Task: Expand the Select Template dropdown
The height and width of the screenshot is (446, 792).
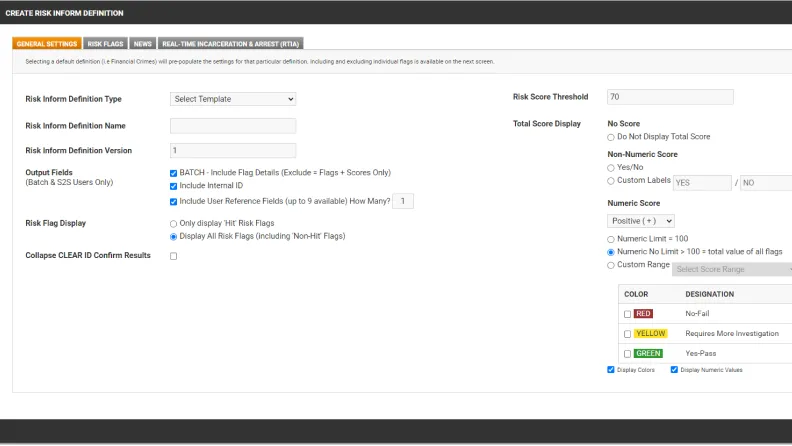Action: tap(233, 99)
